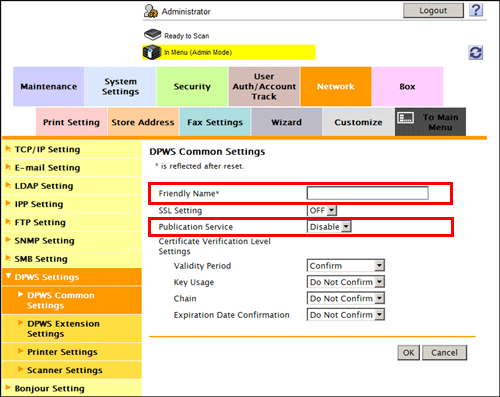The width and height of the screenshot is (500, 397).
Task: Switch to the Security tab
Action: (192, 86)
